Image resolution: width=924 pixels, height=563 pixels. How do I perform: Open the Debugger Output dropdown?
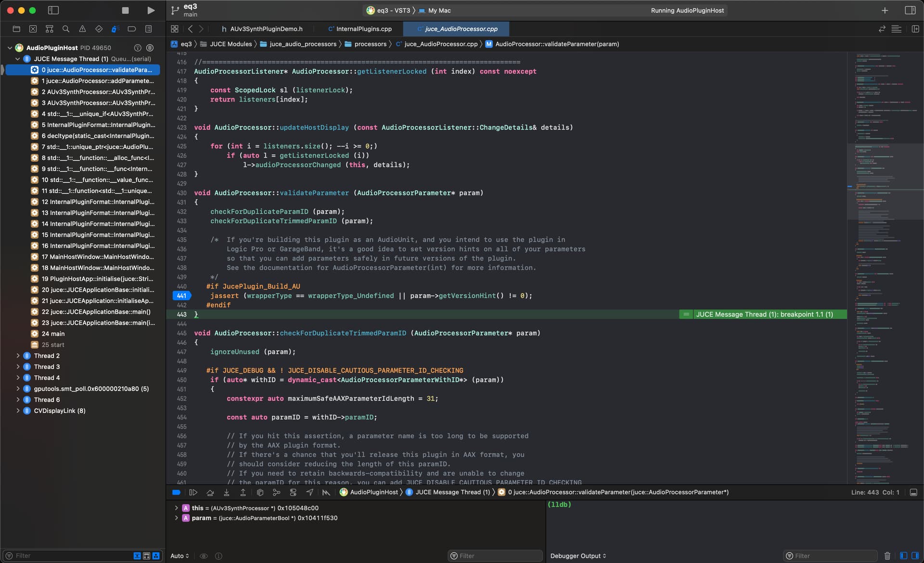[x=578, y=556]
